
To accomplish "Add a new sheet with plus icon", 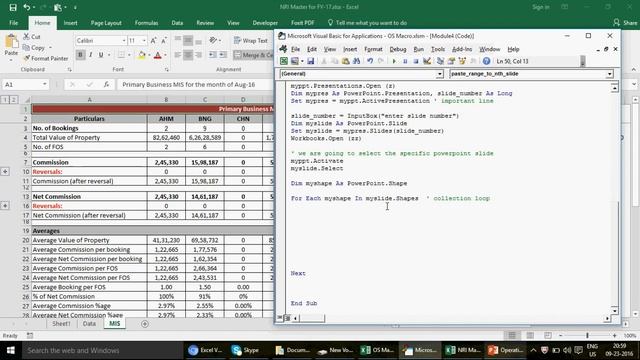I will (145, 324).
